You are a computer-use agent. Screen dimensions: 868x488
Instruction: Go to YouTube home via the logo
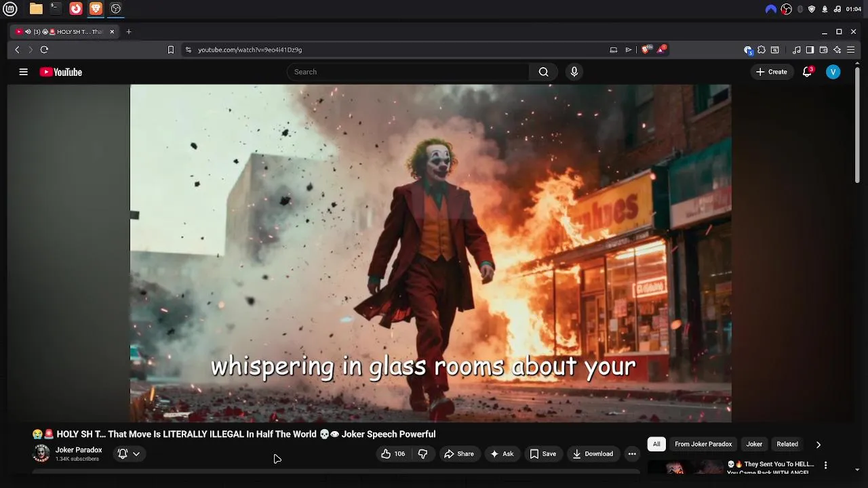61,72
